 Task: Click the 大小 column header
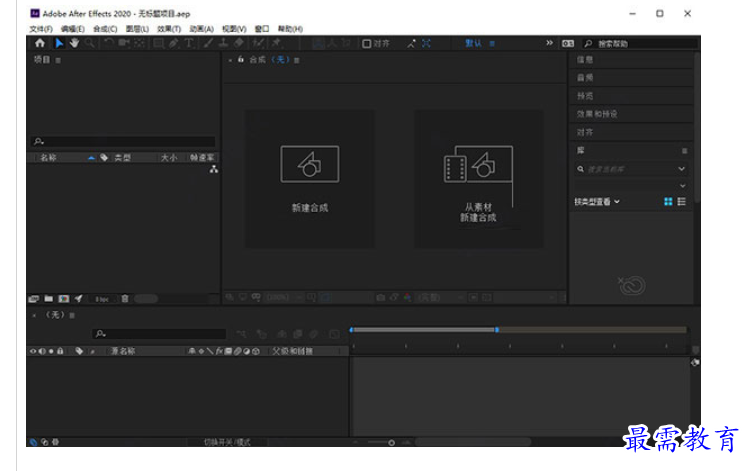point(169,158)
